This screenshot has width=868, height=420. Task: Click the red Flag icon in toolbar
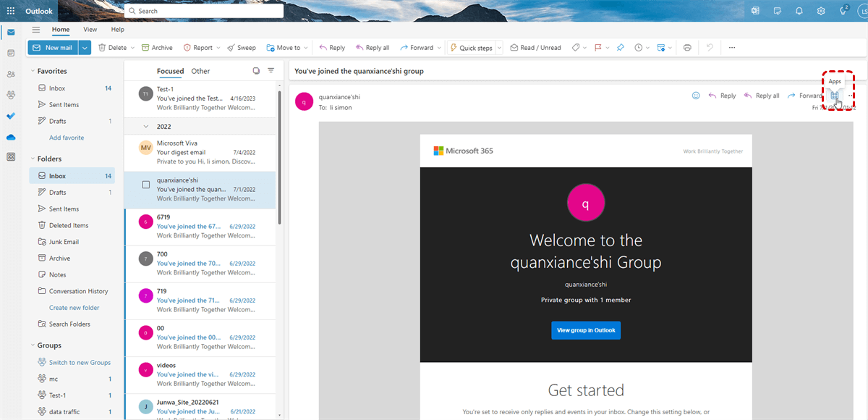[598, 48]
